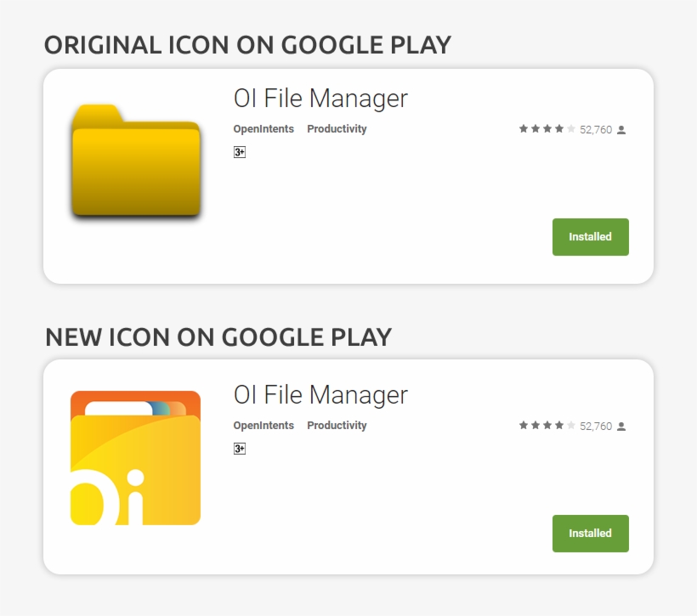Click the first star in the bottom rating row
The width and height of the screenshot is (697, 616).
524,426
